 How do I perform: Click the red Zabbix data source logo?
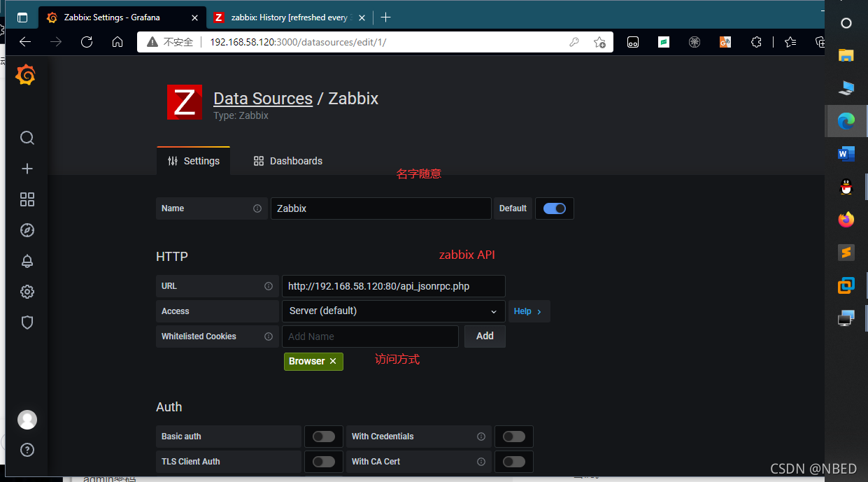coord(185,102)
